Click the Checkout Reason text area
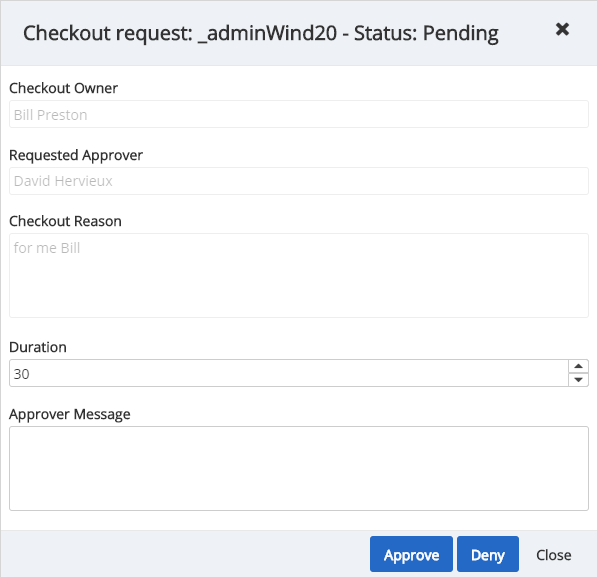The image size is (598, 578). click(299, 275)
